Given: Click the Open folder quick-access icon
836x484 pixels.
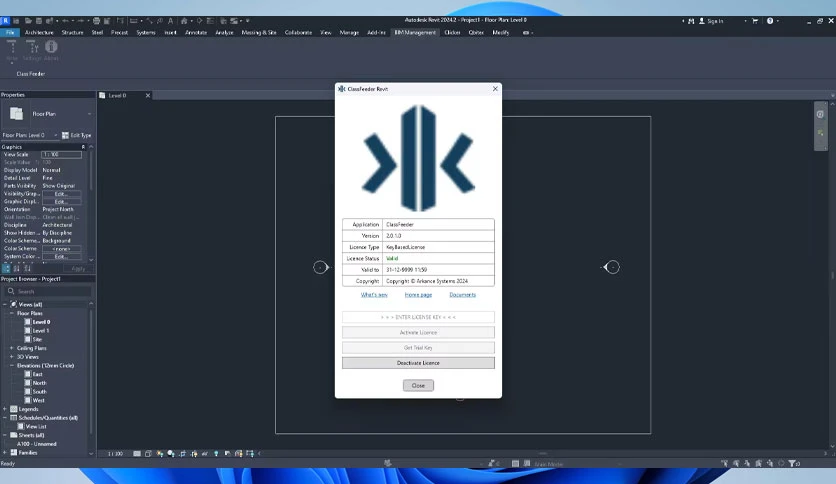Looking at the screenshot, I should point(28,21).
